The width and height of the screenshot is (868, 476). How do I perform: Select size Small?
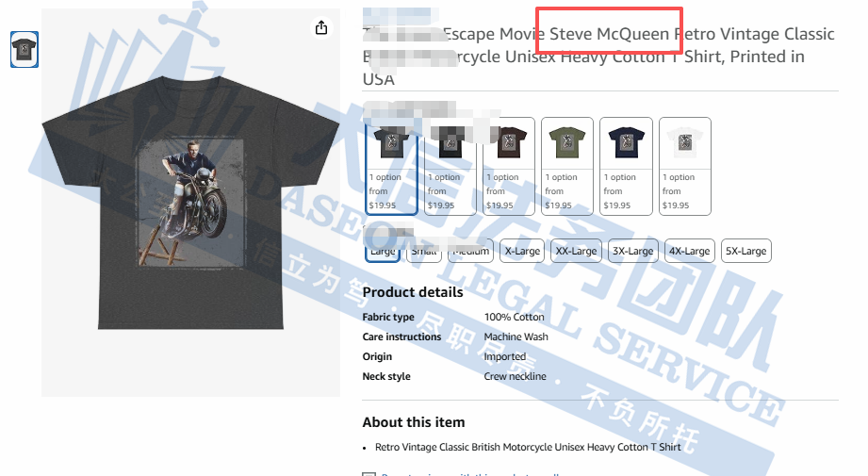[424, 251]
